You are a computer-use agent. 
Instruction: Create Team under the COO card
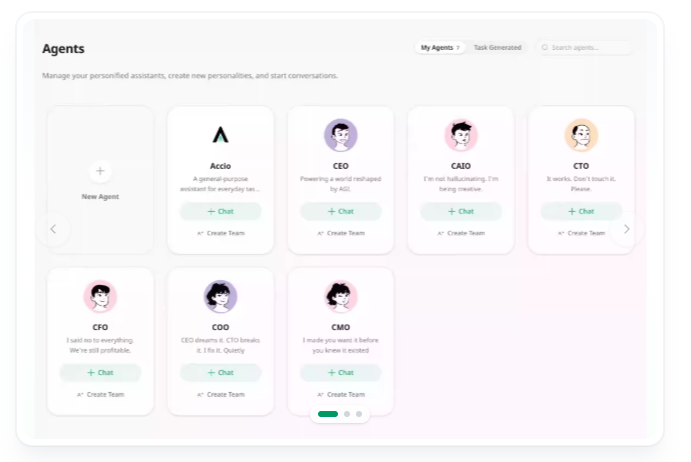(220, 394)
